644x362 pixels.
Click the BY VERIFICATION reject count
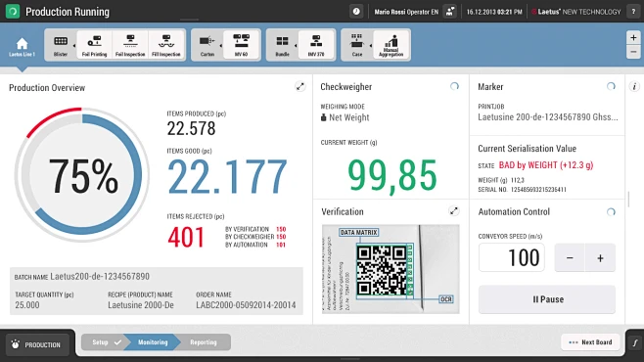click(x=281, y=229)
